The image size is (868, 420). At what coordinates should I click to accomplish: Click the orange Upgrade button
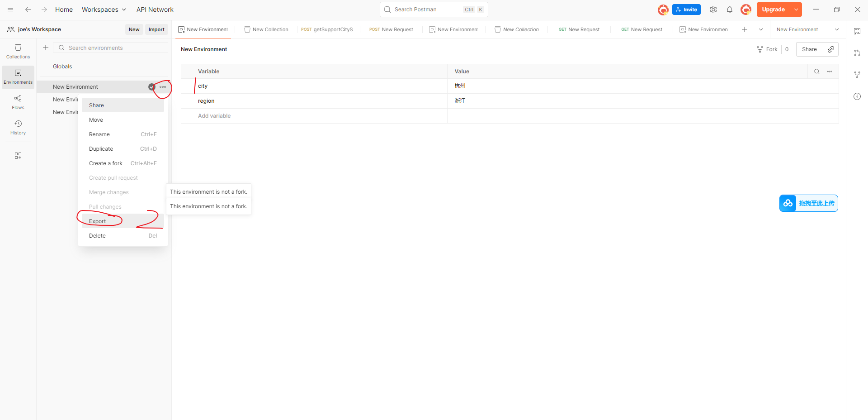(774, 10)
